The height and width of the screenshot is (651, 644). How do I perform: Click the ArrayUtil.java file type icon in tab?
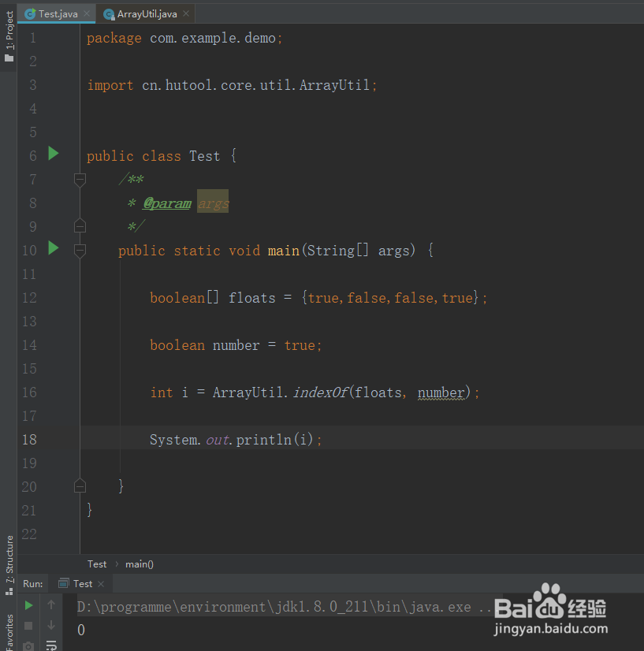(109, 14)
